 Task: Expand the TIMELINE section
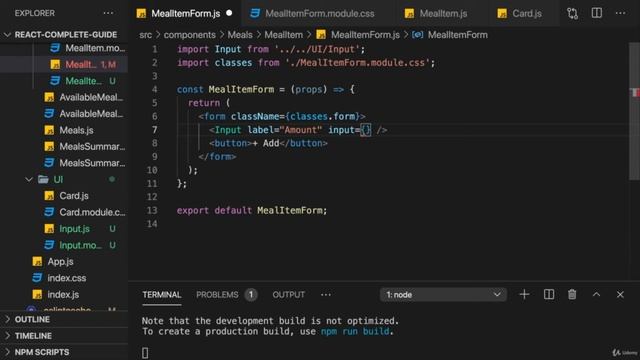[64, 336]
